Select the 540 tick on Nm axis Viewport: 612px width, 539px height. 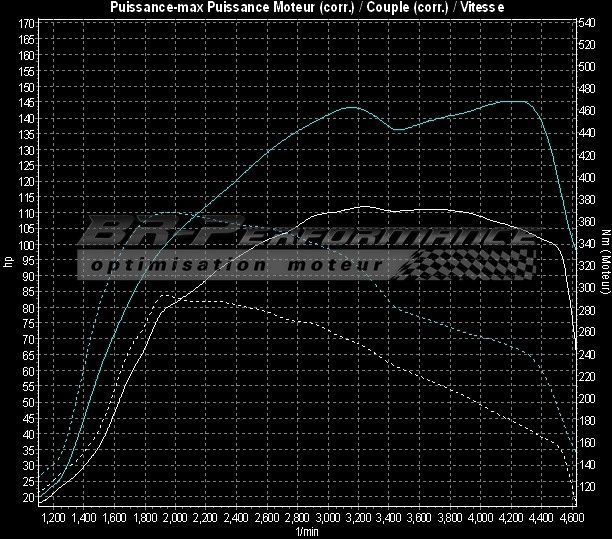tap(588, 23)
